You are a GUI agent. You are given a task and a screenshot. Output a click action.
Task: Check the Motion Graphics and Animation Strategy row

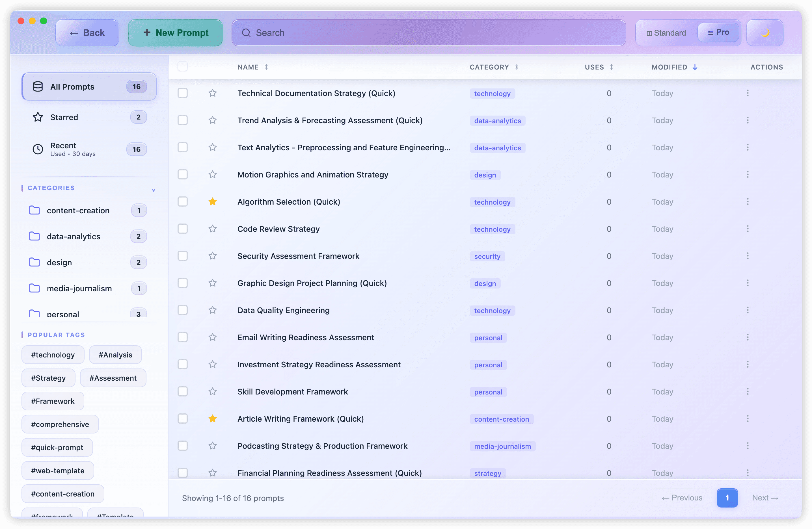coord(183,174)
